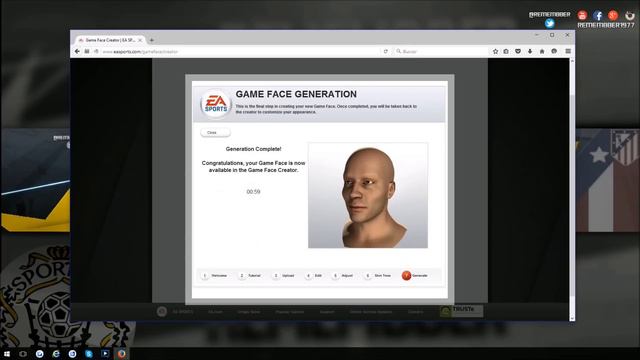This screenshot has width=640, height=360.
Task: Click the EA logo in page footer
Action: point(162,311)
